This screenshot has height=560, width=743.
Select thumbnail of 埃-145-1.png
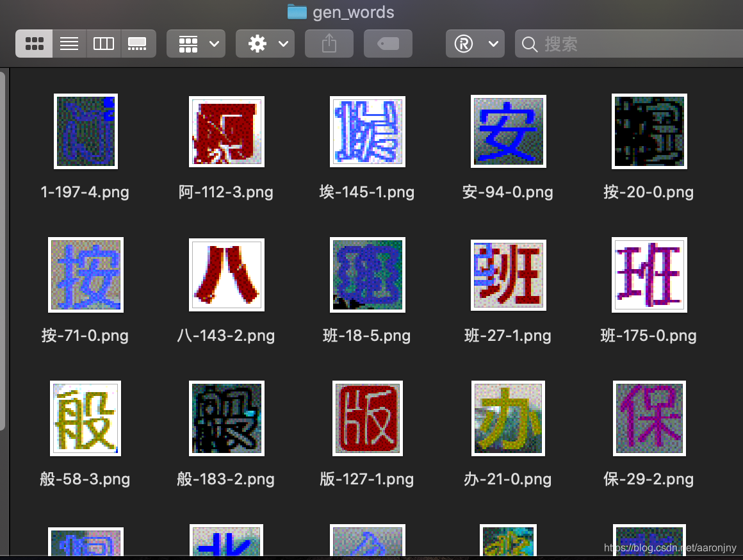[368, 132]
